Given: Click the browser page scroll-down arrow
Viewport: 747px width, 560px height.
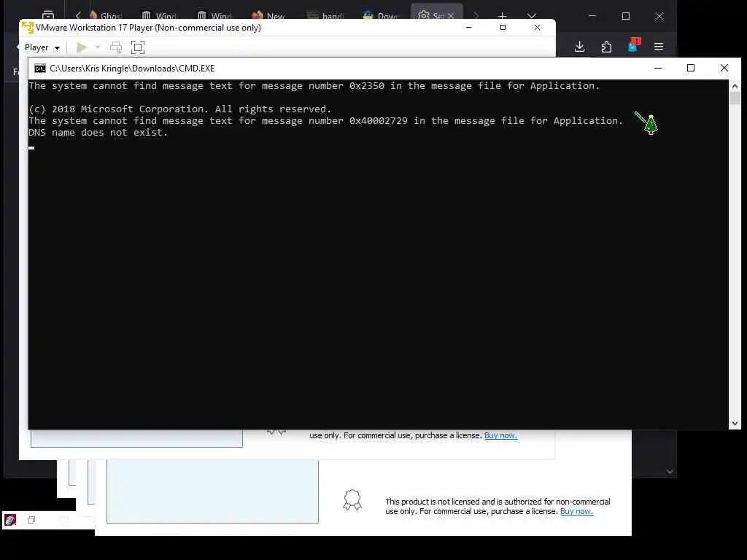Looking at the screenshot, I should coord(670,472).
